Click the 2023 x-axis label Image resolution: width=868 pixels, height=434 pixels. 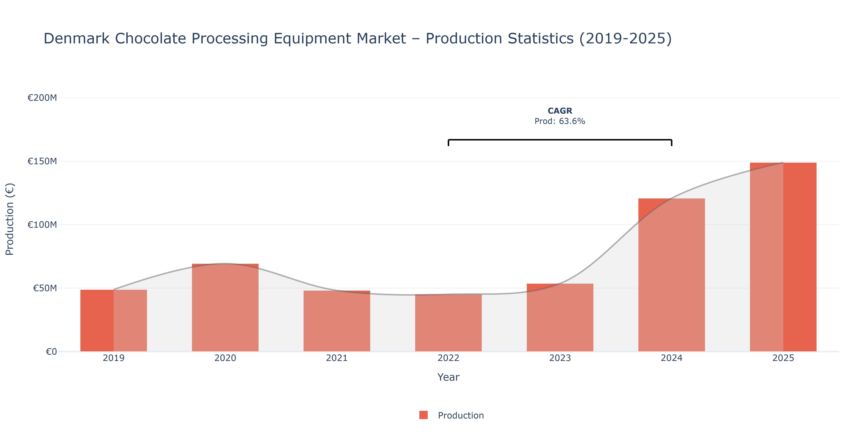pos(560,358)
